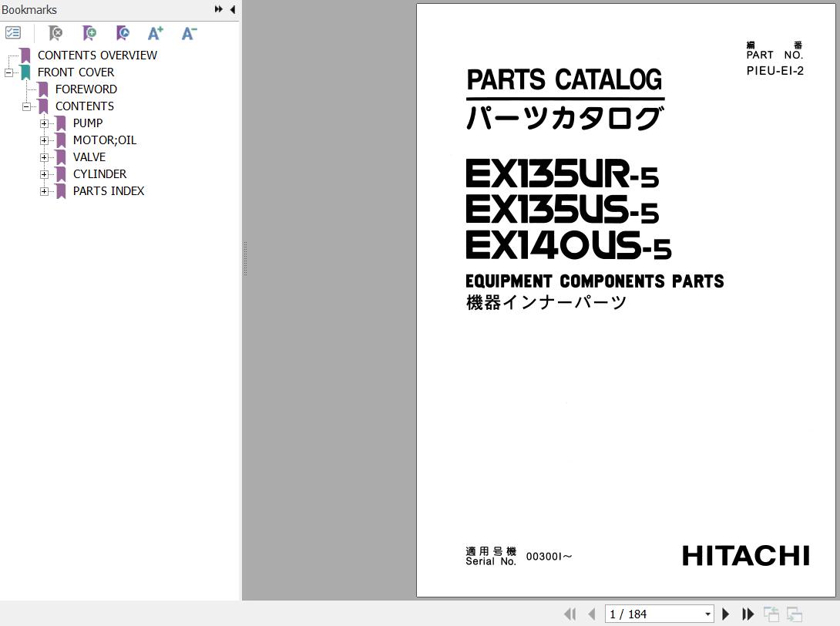The image size is (840, 626).
Task: Click the HITACHI logo text
Action: point(746,556)
